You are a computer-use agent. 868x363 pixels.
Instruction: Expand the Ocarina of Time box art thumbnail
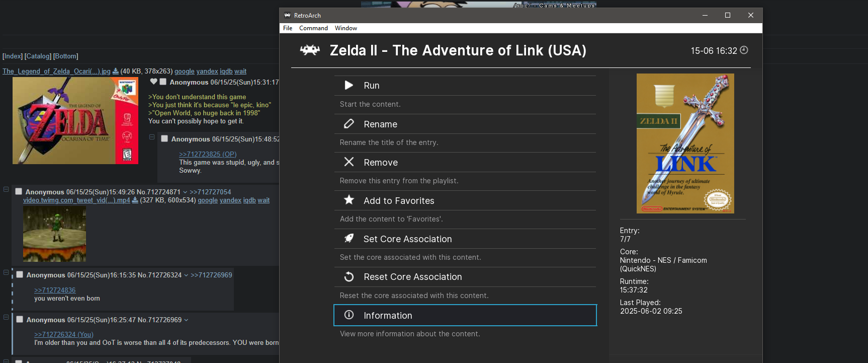75,120
